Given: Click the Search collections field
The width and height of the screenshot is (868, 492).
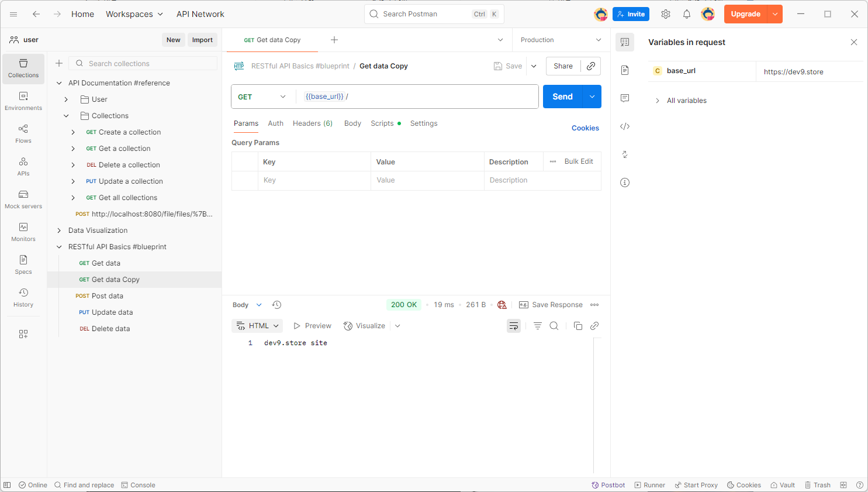Looking at the screenshot, I should coord(143,63).
